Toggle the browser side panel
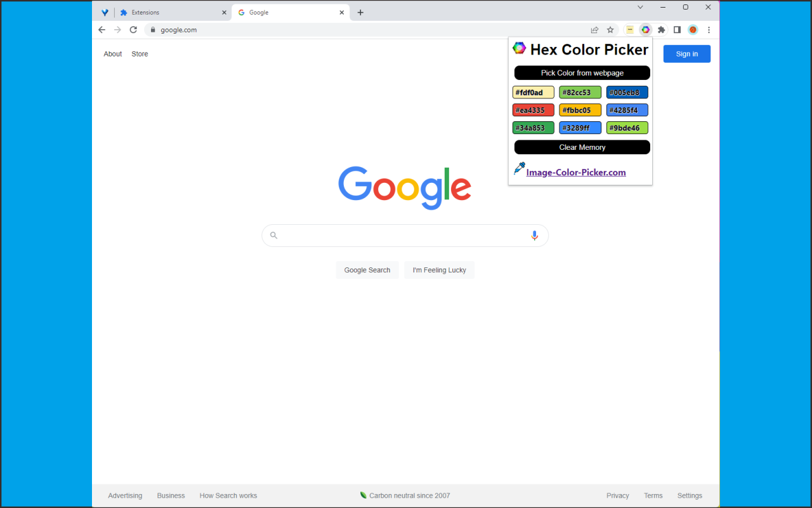 [677, 30]
